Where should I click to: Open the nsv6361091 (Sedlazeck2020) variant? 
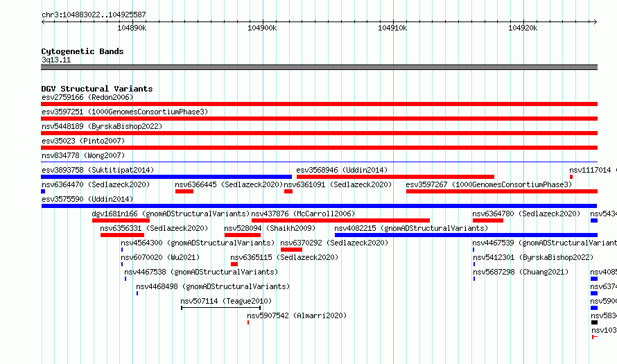tap(338, 184)
